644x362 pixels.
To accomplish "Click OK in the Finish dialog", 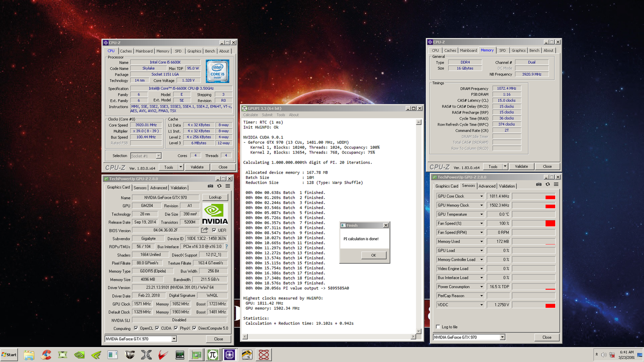I will click(374, 255).
